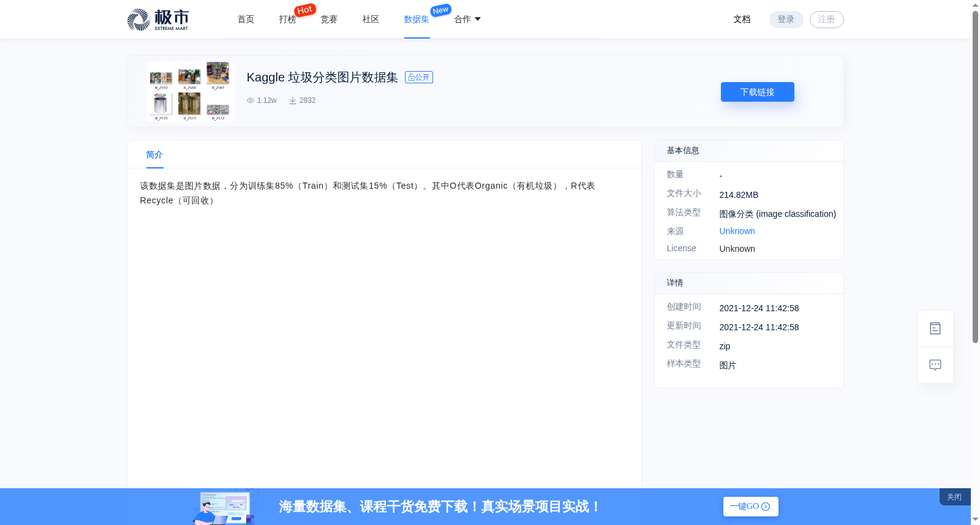Select the 数据集 datasets menu item

point(417,20)
